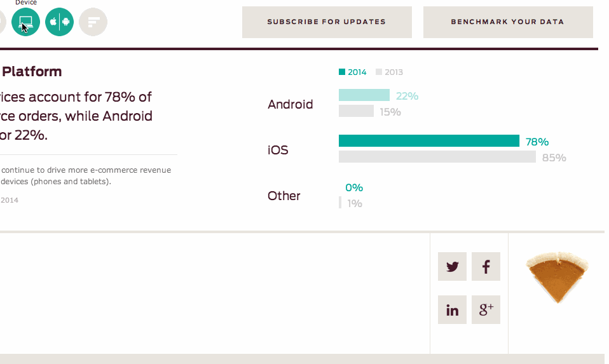
Task: Select the Device laptop filter icon
Action: coord(25,22)
